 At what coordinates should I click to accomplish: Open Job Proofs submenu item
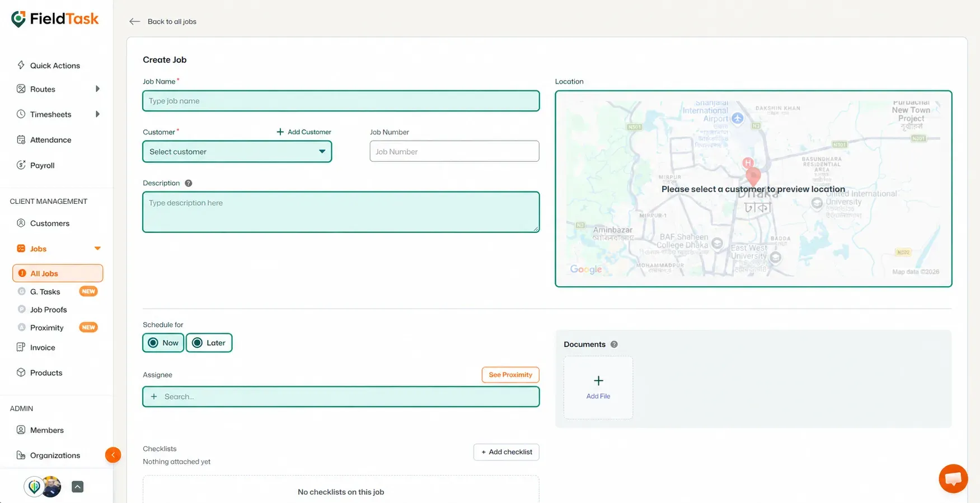click(49, 310)
